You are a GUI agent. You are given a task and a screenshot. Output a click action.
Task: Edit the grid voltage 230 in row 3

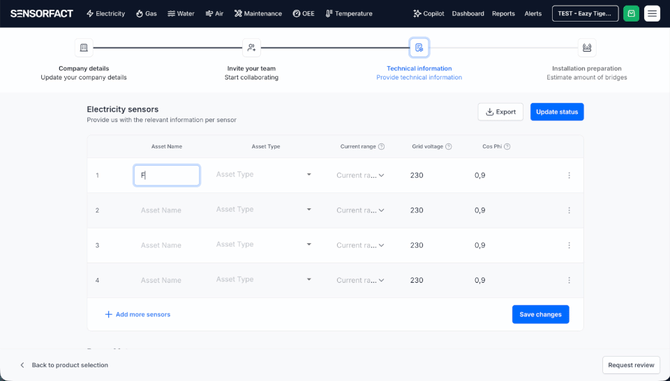[x=417, y=245]
